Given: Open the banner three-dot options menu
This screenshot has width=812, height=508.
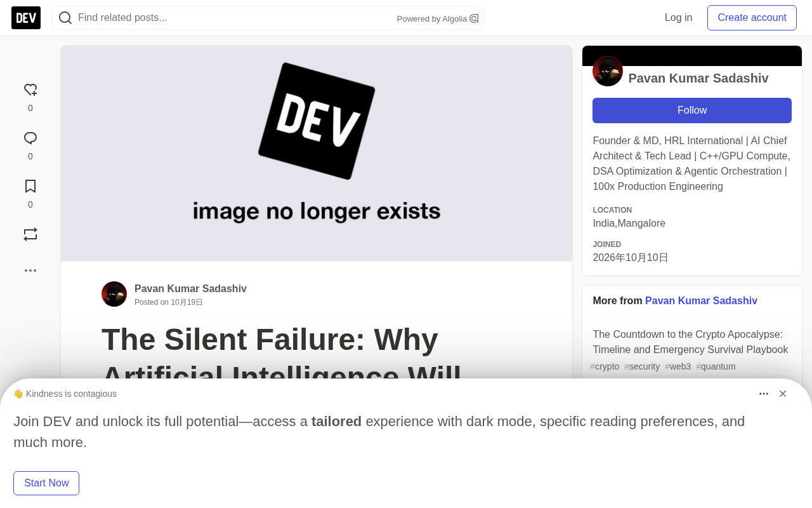Looking at the screenshot, I should pyautogui.click(x=764, y=394).
